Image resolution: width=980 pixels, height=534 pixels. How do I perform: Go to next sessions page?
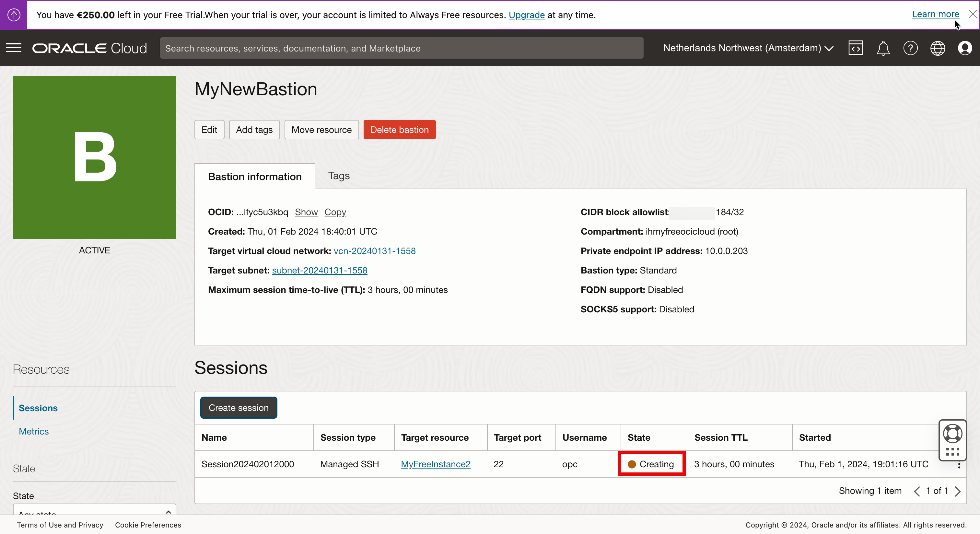[x=958, y=491]
